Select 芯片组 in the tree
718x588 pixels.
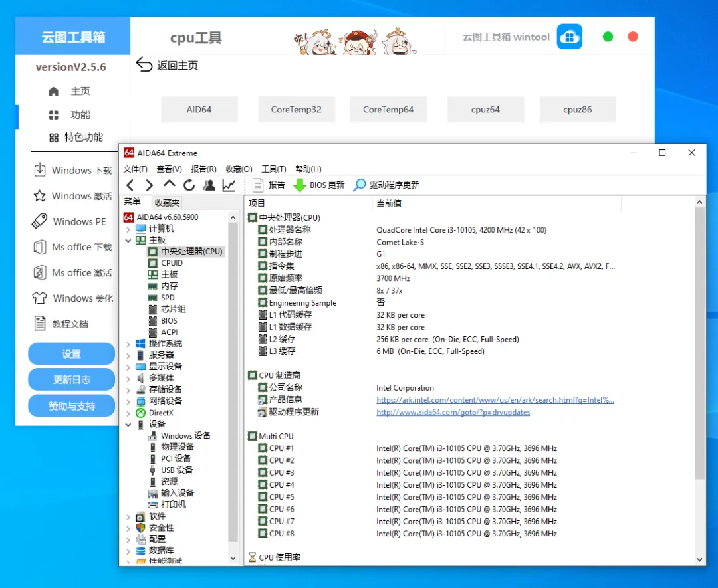[167, 309]
